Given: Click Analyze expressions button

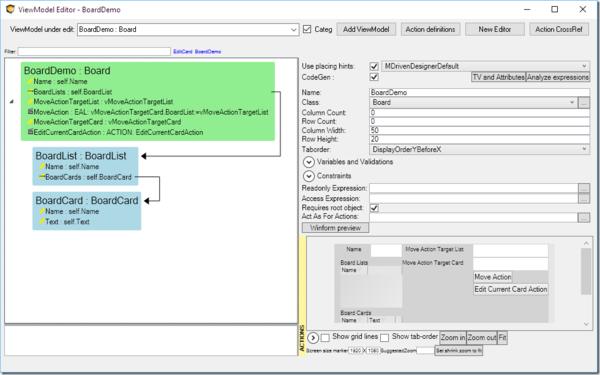Looking at the screenshot, I should pos(558,77).
